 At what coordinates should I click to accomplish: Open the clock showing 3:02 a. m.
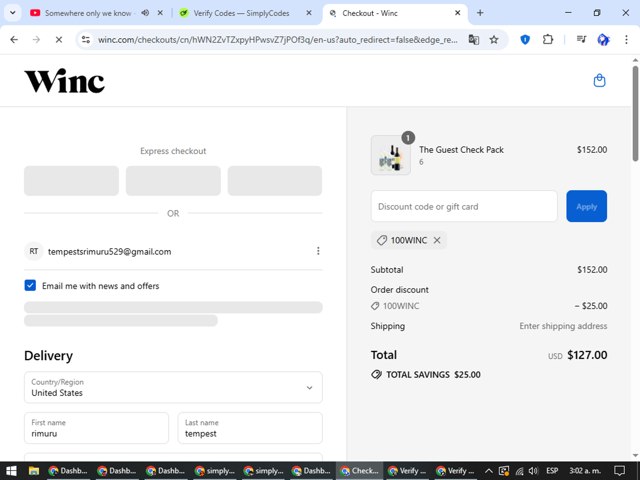tap(584, 471)
